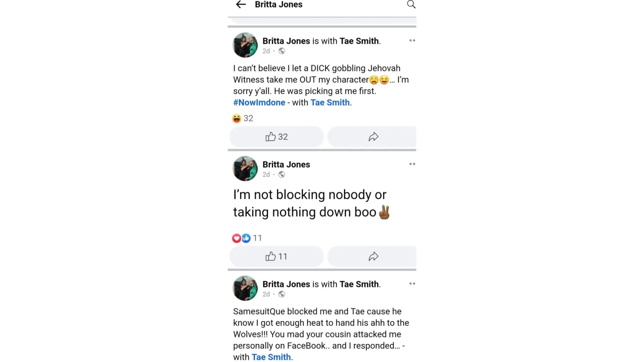Open first post's profile picture
Screen dimensions: 644x362
[245, 45]
